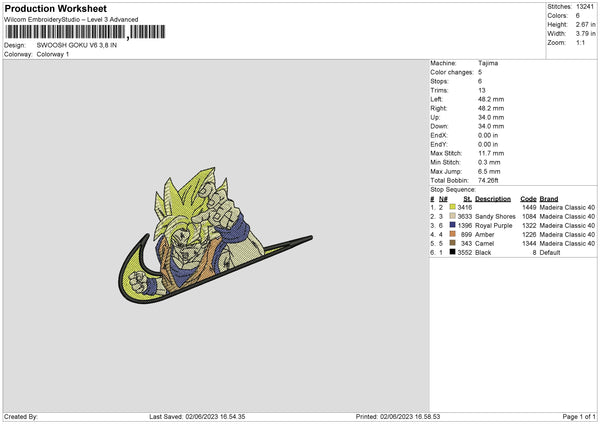Click the 'EndX:' label
The width and height of the screenshot is (600, 424).
[x=439, y=135]
